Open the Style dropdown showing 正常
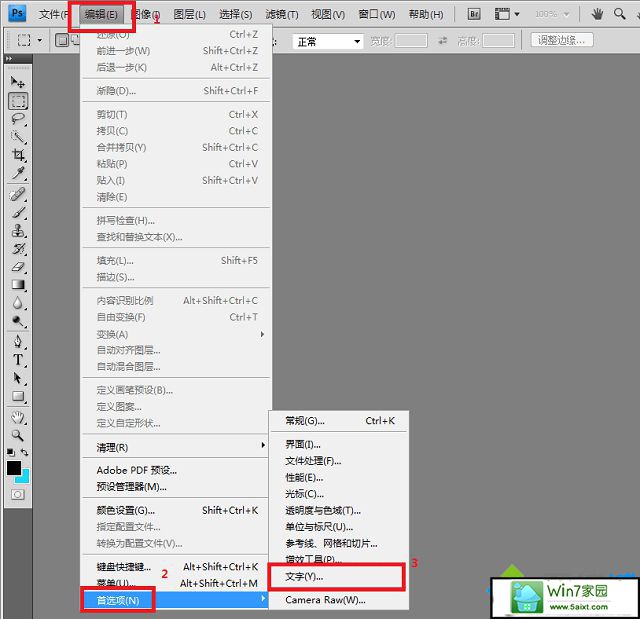 pos(328,42)
